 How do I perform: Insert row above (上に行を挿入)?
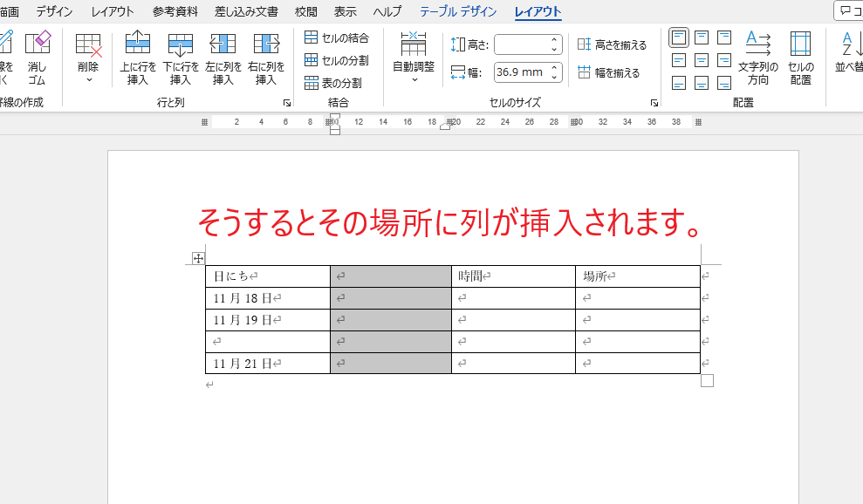pos(138,58)
